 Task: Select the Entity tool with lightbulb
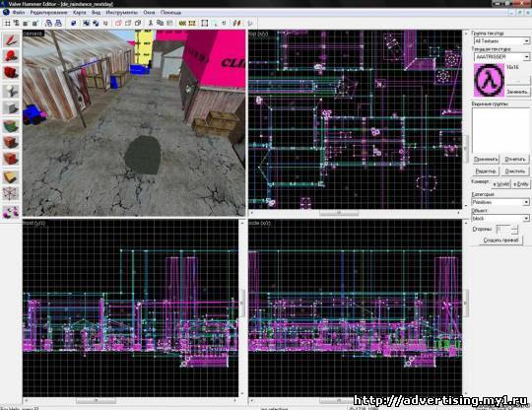(11, 91)
